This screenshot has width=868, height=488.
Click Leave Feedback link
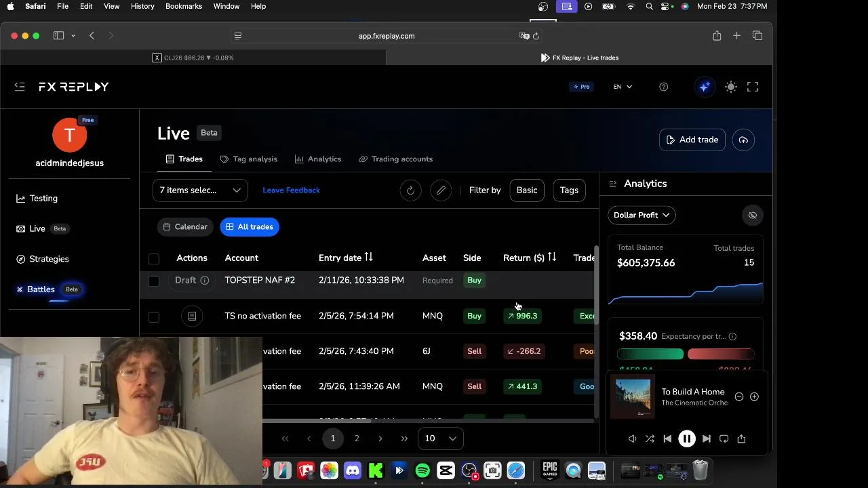(291, 190)
